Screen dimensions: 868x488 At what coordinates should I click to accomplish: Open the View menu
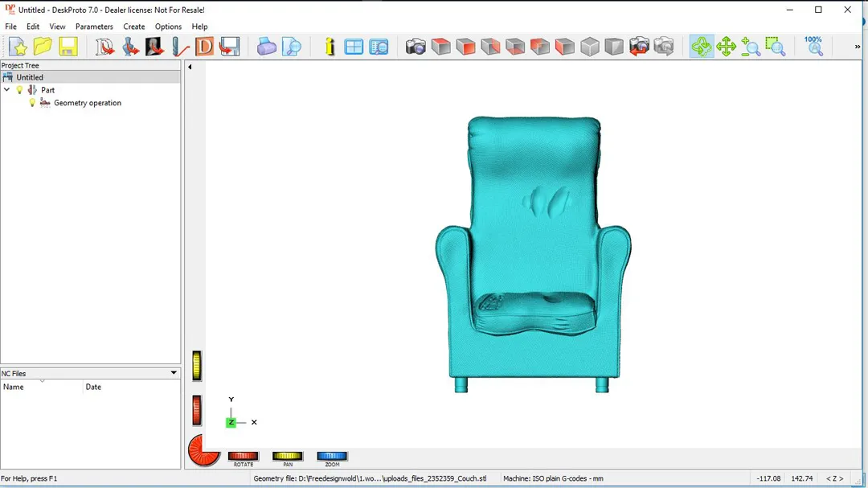[57, 27]
